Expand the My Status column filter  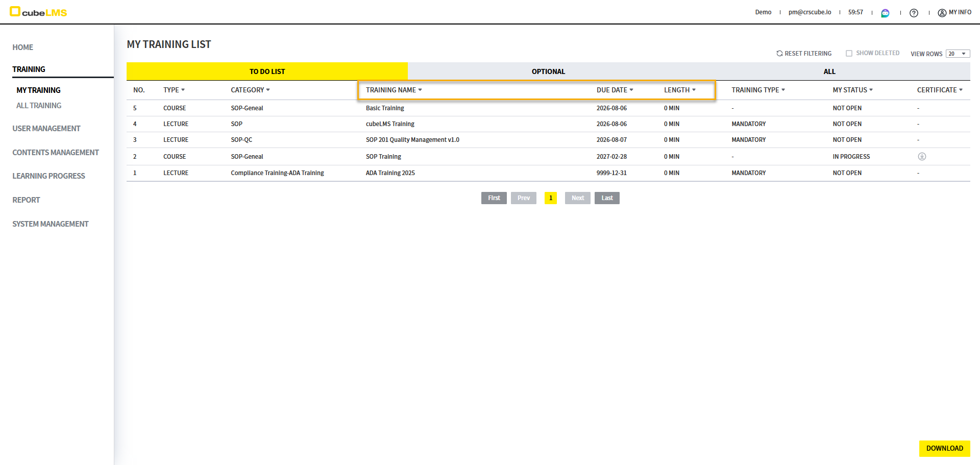pos(871,90)
